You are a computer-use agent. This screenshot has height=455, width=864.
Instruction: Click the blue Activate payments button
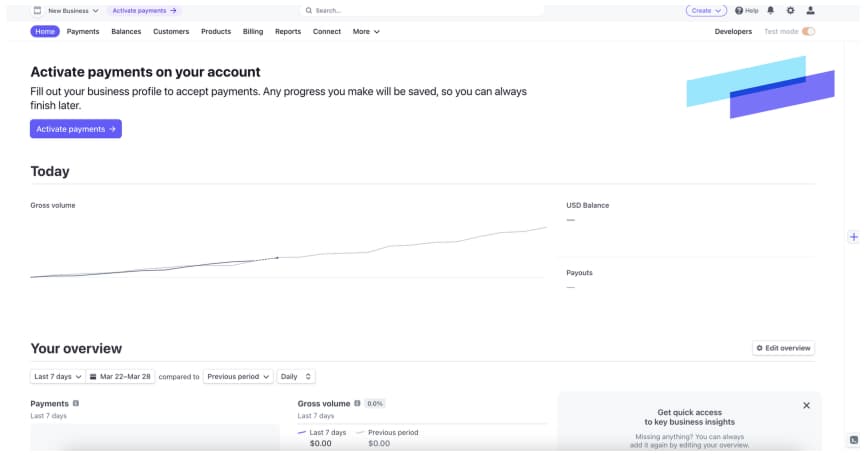(75, 129)
